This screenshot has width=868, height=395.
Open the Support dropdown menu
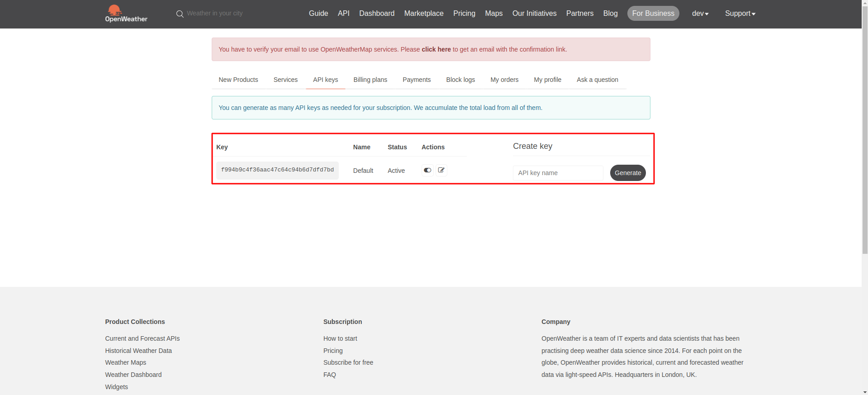[740, 14]
